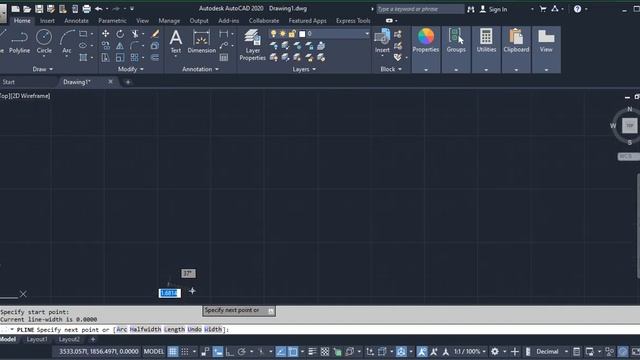Select the Mirror tool in Modify panel
The image size is (640, 360).
coord(120,46)
